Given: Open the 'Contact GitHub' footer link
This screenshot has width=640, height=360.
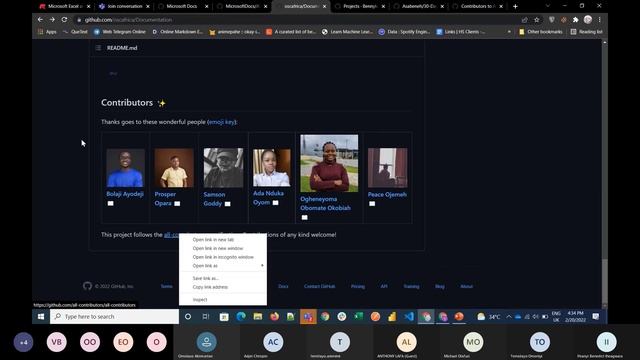Looking at the screenshot, I should [x=319, y=286].
